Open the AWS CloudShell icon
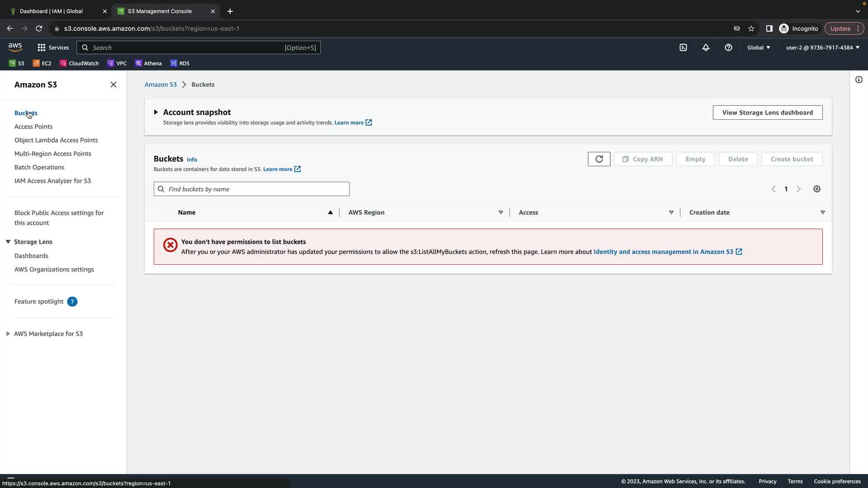 click(x=683, y=47)
